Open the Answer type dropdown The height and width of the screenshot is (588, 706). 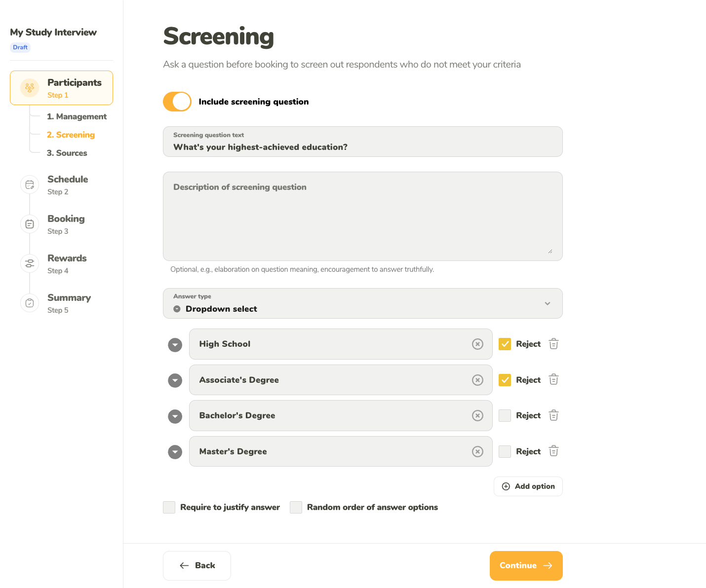363,303
